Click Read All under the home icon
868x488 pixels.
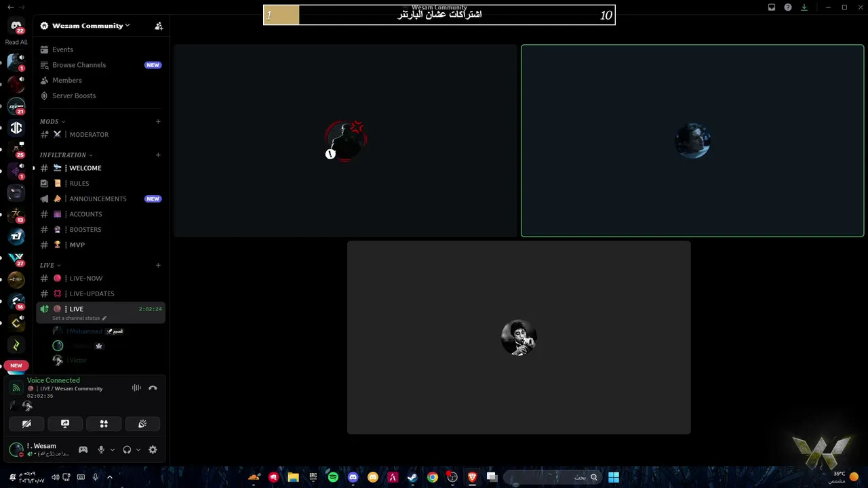16,42
